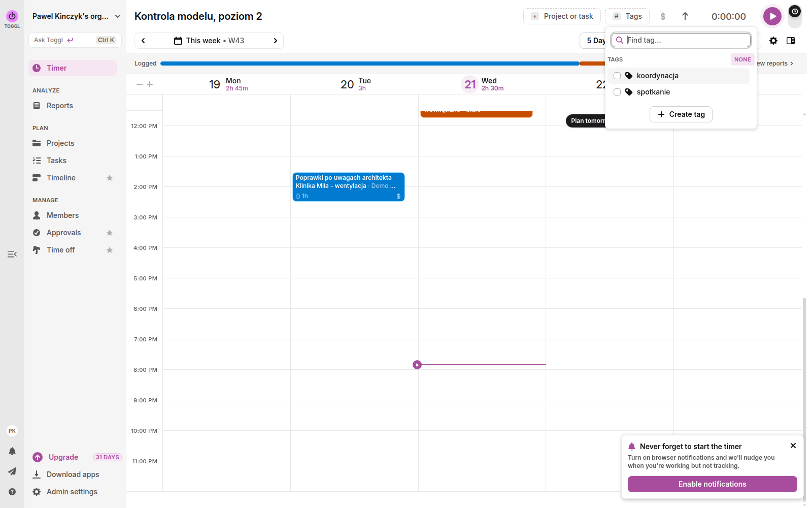This screenshot has width=812, height=508.
Task: Toggle the Tags dropdown button
Action: point(627,16)
